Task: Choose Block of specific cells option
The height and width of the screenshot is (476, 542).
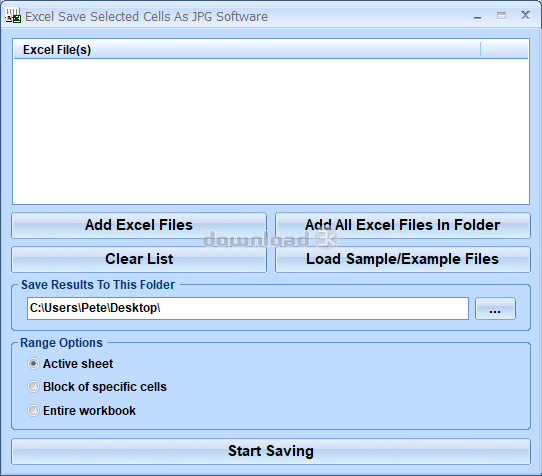Action: tap(33, 386)
